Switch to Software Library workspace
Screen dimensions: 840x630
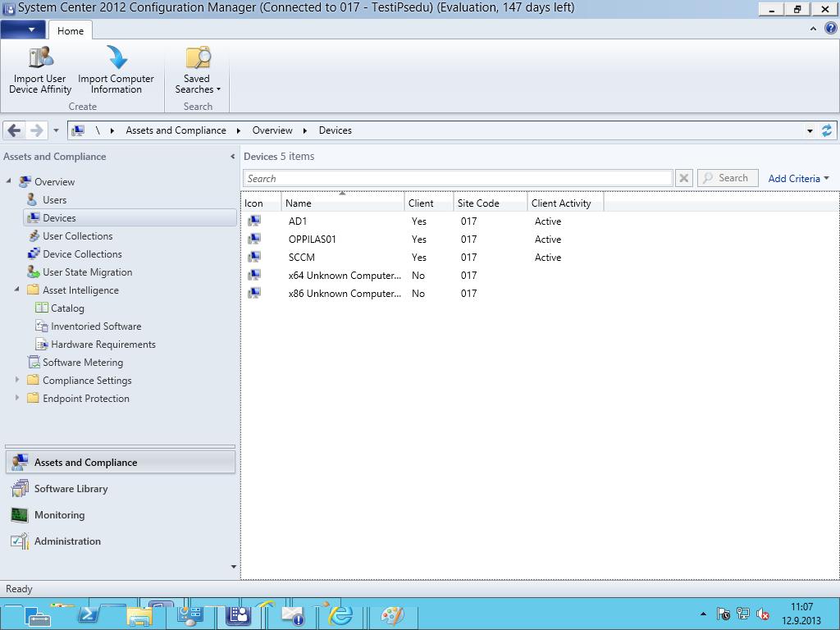coord(121,489)
